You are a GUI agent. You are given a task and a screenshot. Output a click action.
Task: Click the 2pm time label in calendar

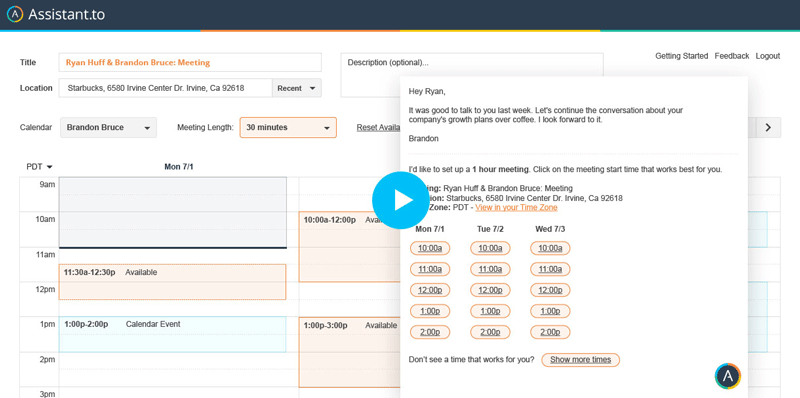(47, 359)
